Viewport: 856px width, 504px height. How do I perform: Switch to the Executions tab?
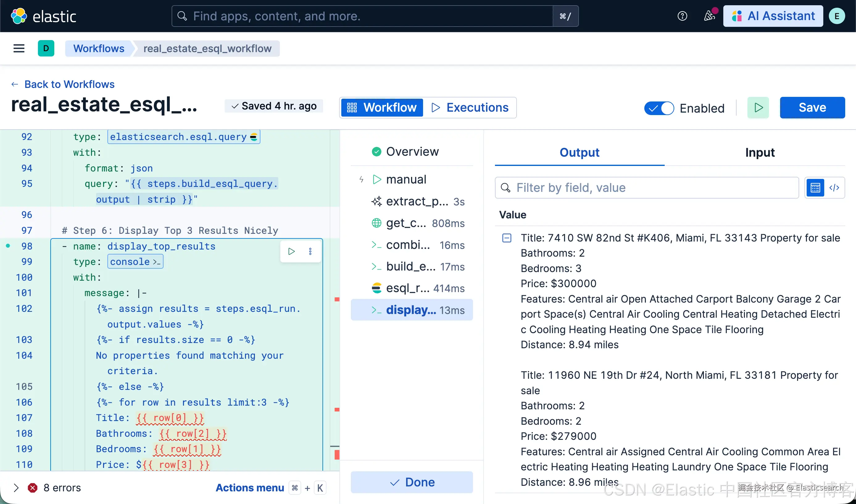tap(470, 108)
